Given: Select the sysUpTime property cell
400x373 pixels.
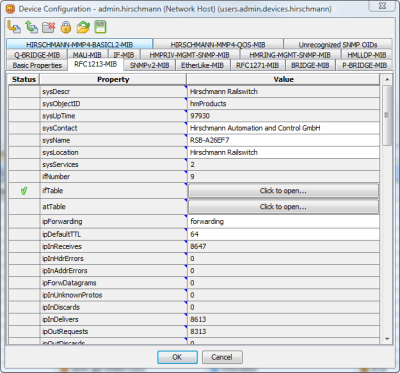Looking at the screenshot, I should click(x=113, y=116).
